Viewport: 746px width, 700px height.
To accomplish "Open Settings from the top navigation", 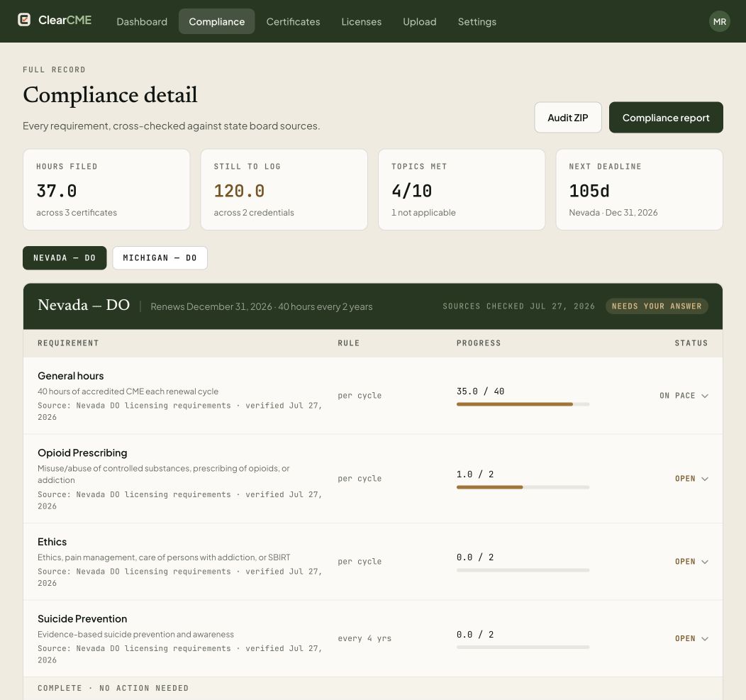I will (x=477, y=21).
